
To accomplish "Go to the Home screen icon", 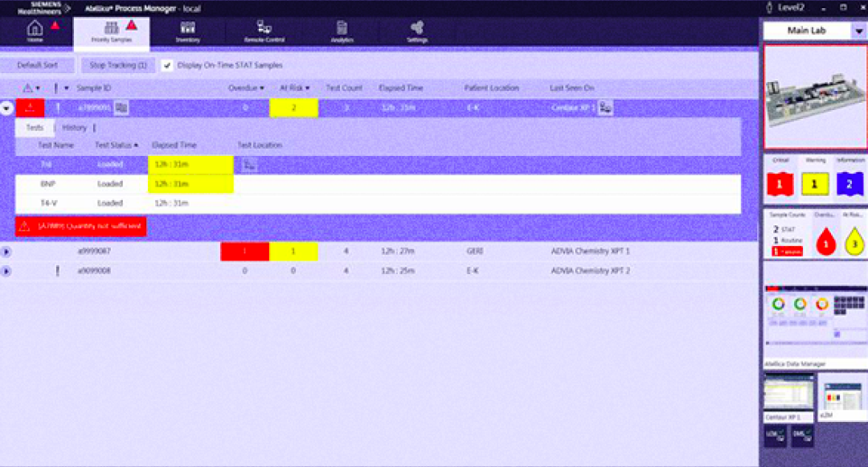I will tap(35, 30).
